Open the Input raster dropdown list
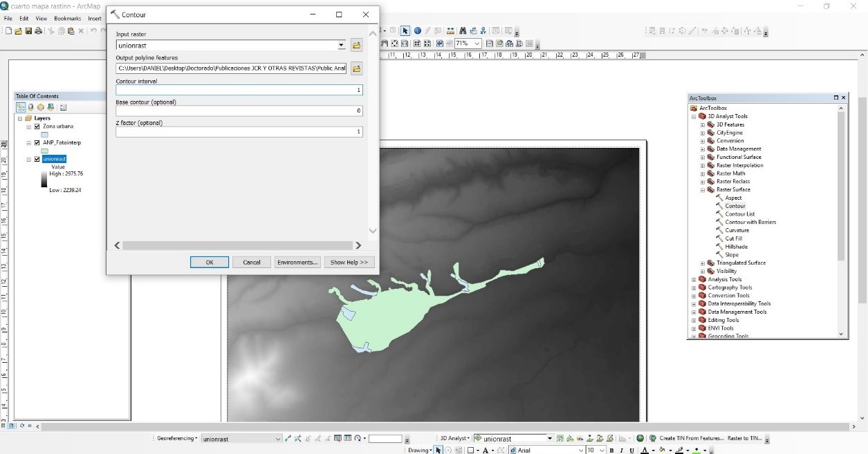The image size is (868, 454). tap(341, 46)
